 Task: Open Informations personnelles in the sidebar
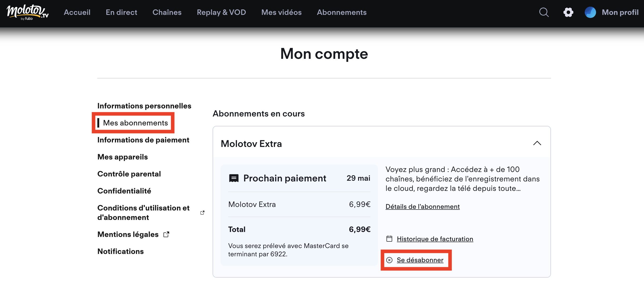[144, 106]
